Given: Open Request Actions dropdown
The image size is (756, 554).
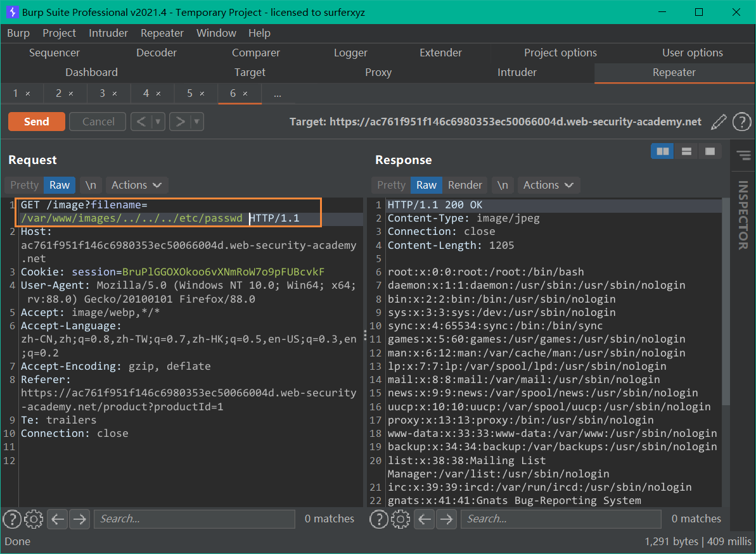Looking at the screenshot, I should [x=136, y=185].
